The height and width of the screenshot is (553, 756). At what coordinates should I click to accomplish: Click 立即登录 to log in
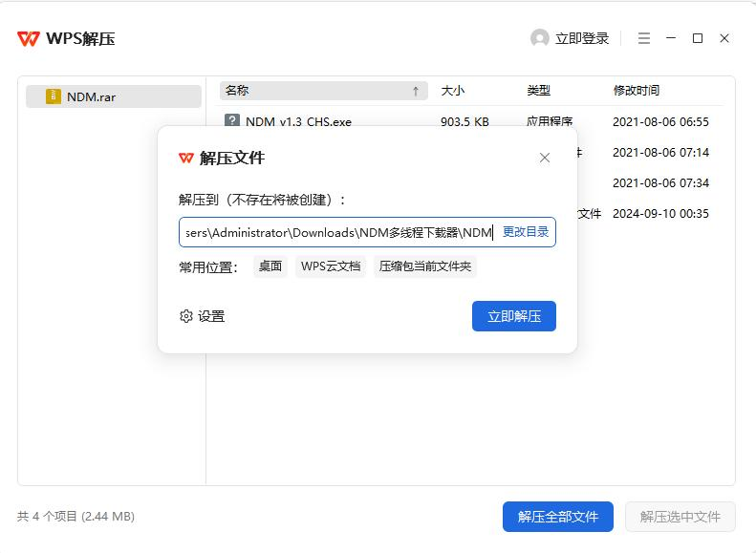point(582,38)
